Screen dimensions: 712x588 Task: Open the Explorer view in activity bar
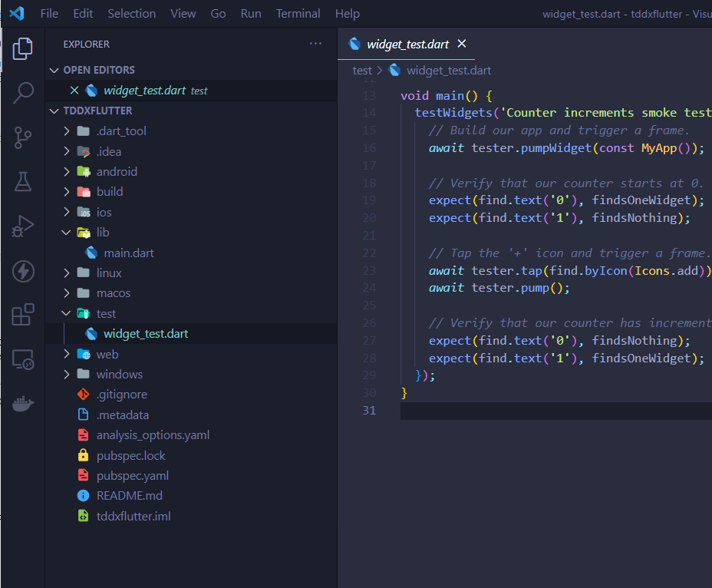click(x=22, y=48)
